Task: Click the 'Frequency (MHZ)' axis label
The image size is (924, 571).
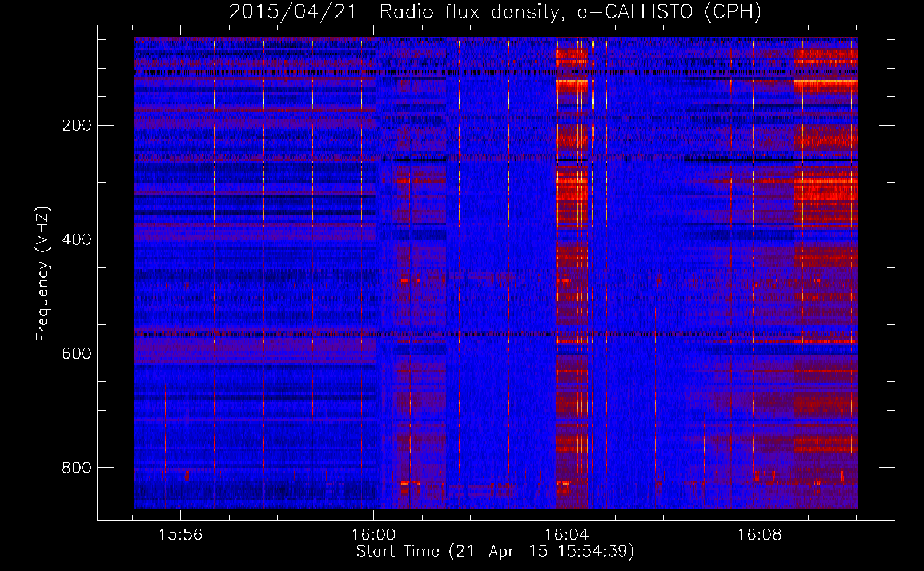Action: [x=43, y=274]
